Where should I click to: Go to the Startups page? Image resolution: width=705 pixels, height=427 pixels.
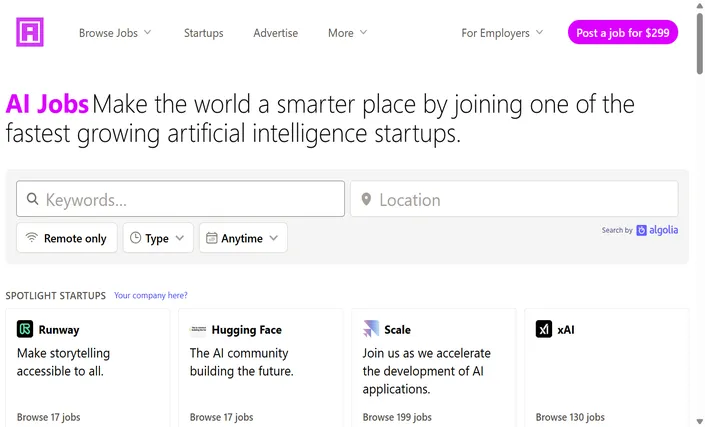203,33
